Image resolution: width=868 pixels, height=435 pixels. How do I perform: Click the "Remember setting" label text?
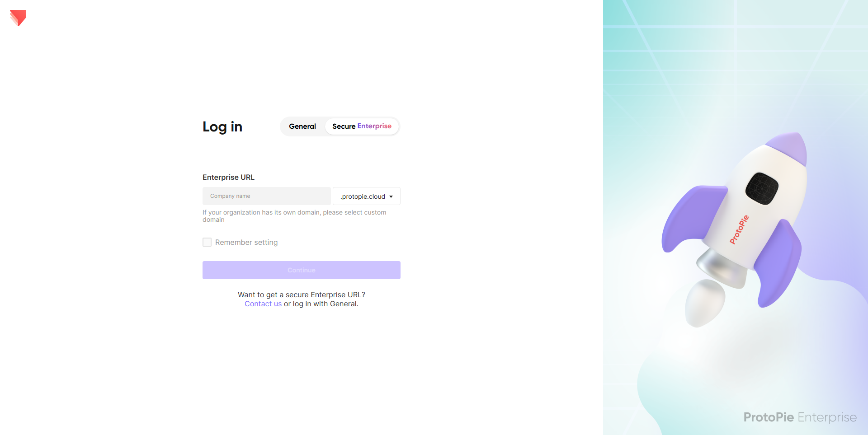point(246,243)
